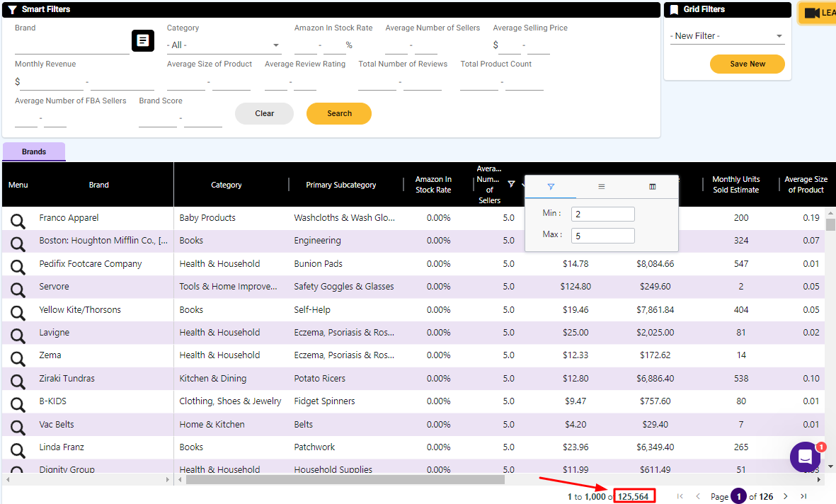Click the filter funnel in Sellers column header
836x504 pixels.
(x=511, y=185)
